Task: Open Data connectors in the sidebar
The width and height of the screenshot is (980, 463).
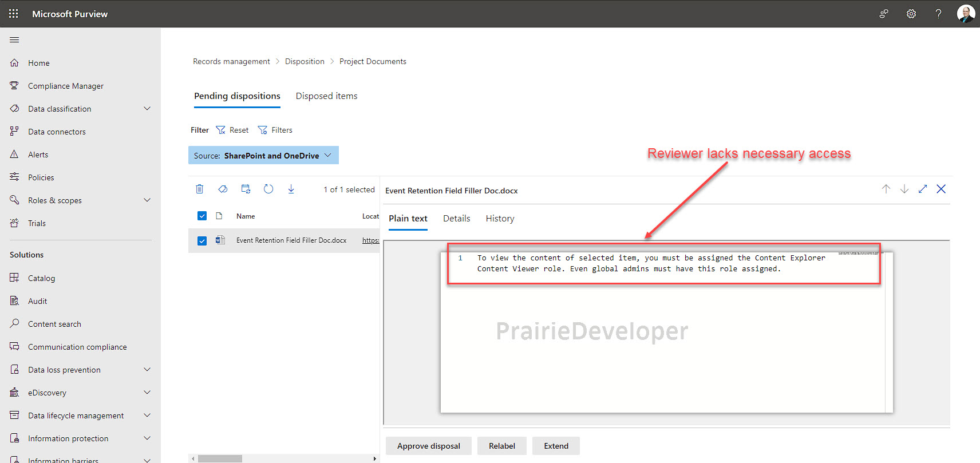Action: click(57, 132)
